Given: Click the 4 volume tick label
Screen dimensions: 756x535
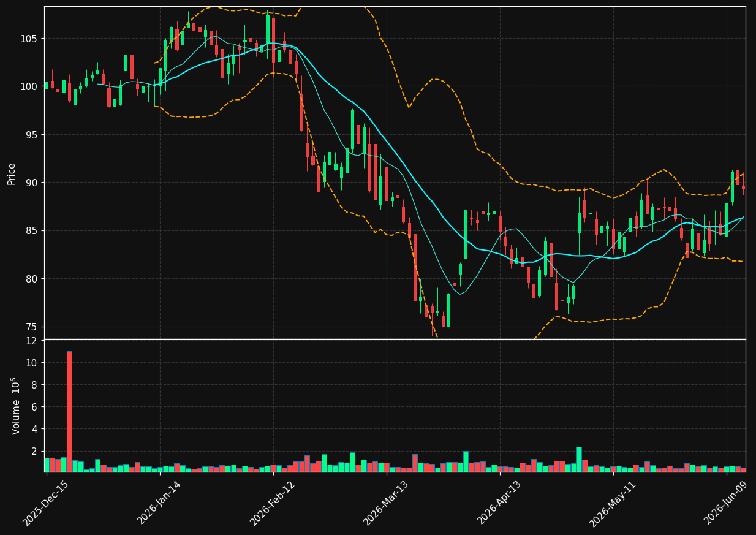Looking at the screenshot, I should click(36, 429).
